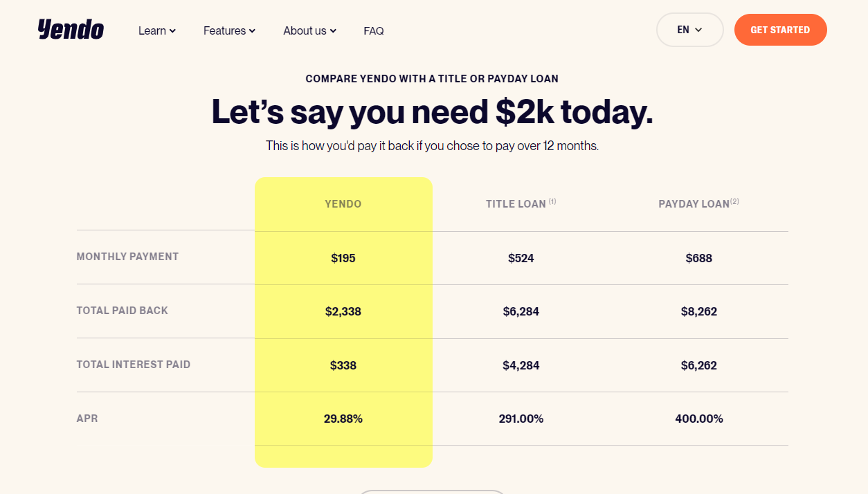Expand the Learn menu
This screenshot has height=494, width=868.
point(157,30)
